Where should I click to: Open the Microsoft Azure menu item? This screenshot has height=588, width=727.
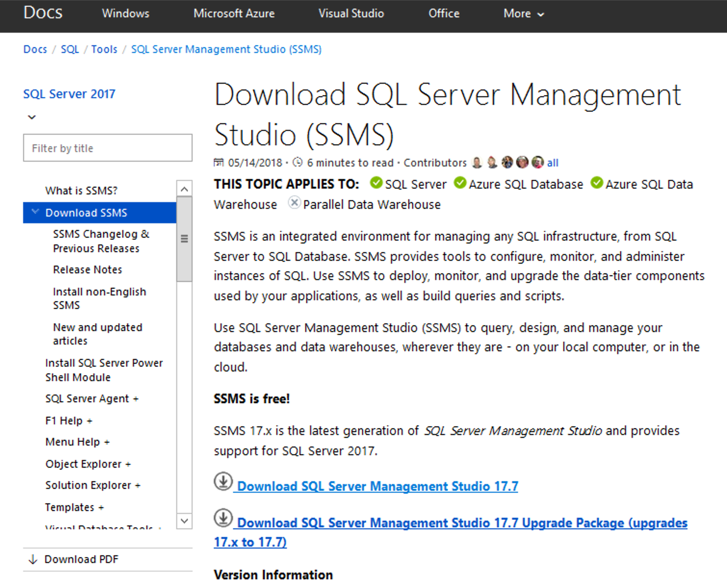(x=234, y=13)
